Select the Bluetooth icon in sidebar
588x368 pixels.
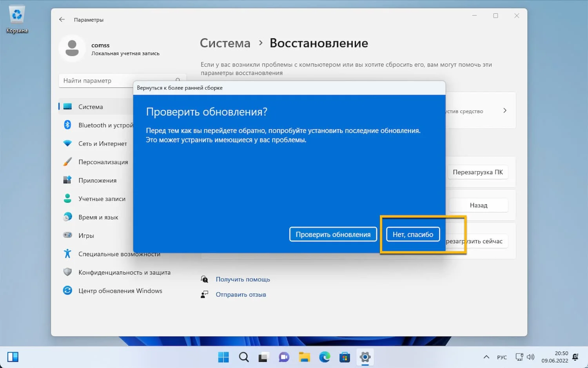(67, 125)
